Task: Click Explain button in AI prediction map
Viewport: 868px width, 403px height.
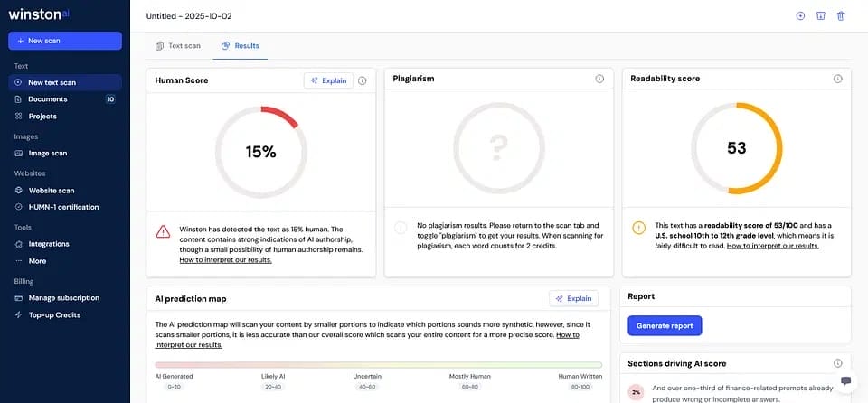Action: pyautogui.click(x=573, y=298)
